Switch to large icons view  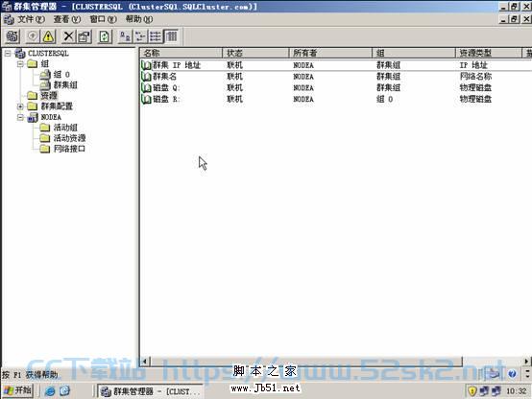(x=125, y=36)
